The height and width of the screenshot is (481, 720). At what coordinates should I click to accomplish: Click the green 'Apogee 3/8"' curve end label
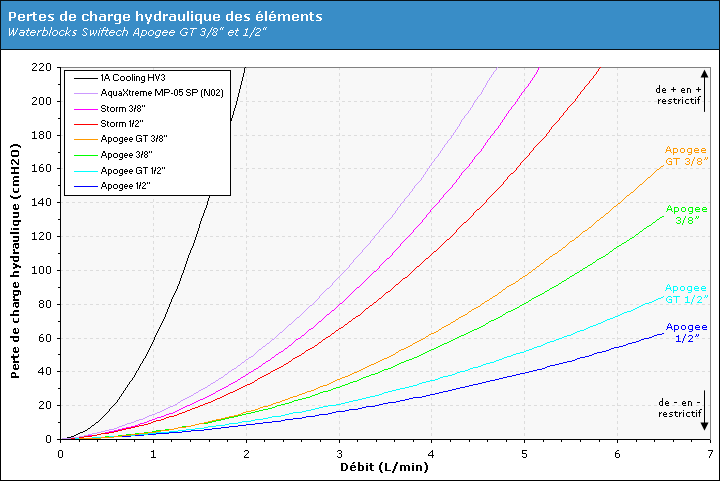[x=687, y=215]
